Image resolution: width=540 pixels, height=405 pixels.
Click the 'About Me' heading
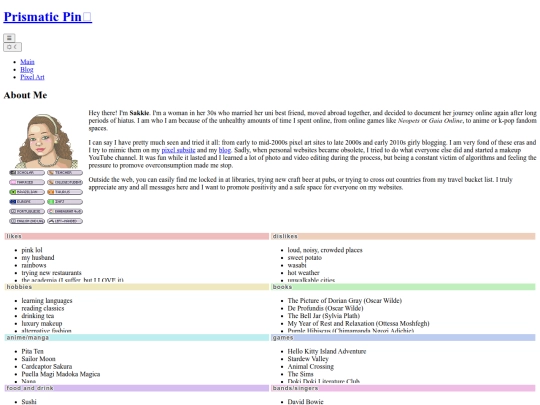[x=25, y=95]
